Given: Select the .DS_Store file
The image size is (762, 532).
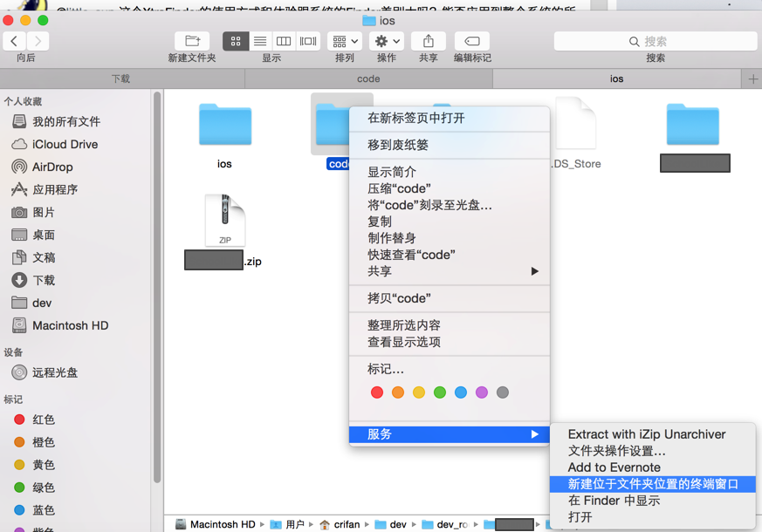Looking at the screenshot, I should (x=576, y=124).
